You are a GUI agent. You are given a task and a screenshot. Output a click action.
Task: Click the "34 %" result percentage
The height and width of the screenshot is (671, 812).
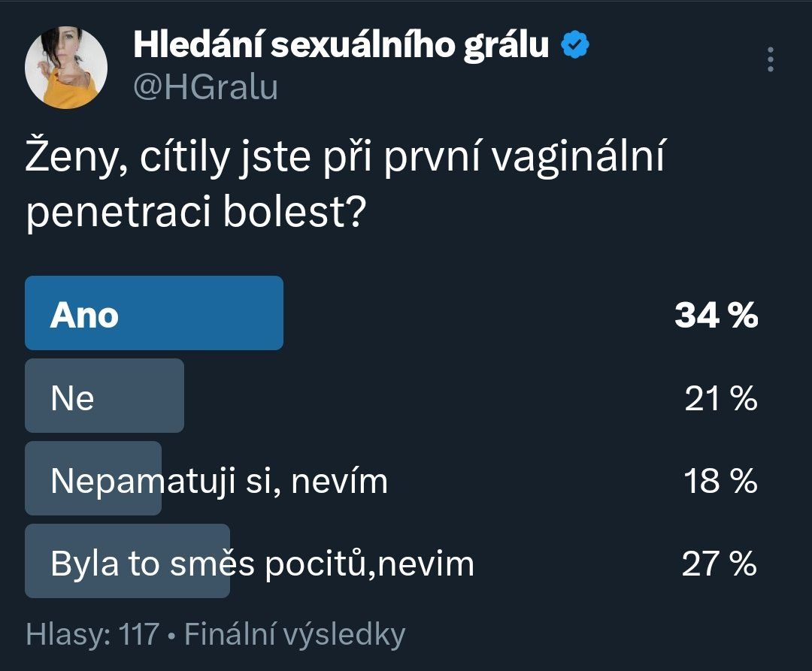click(716, 316)
